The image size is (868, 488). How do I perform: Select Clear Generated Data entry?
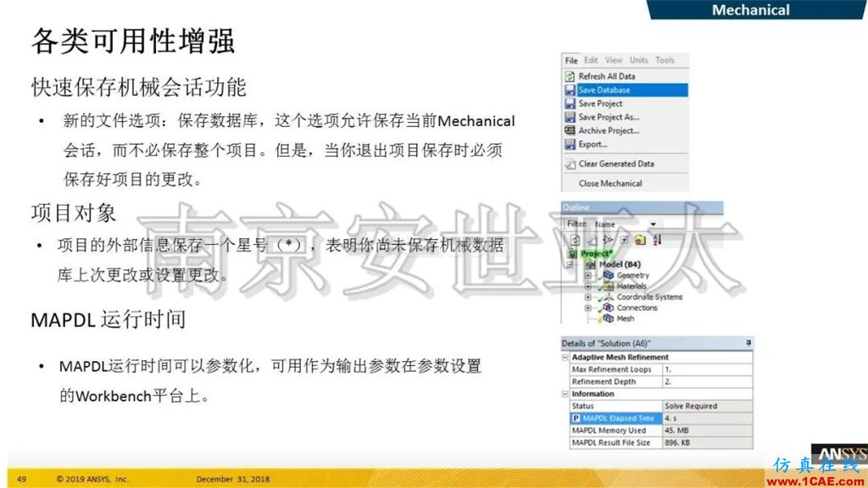coord(626,164)
